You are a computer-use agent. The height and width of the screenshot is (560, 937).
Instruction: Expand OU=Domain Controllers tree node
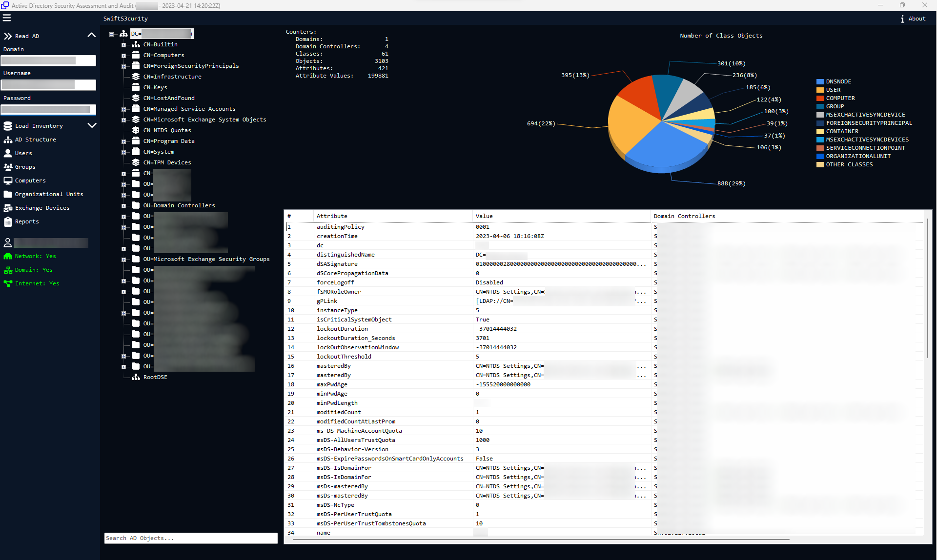tap(123, 206)
